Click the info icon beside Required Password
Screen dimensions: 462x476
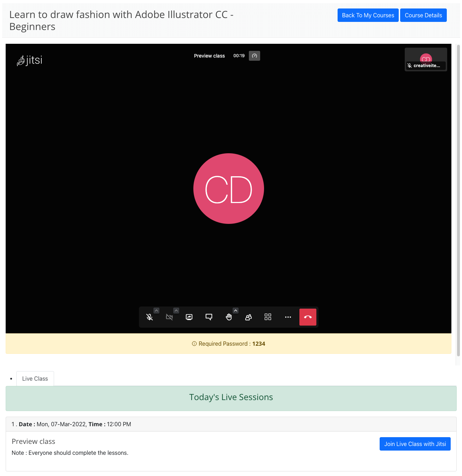pos(194,344)
